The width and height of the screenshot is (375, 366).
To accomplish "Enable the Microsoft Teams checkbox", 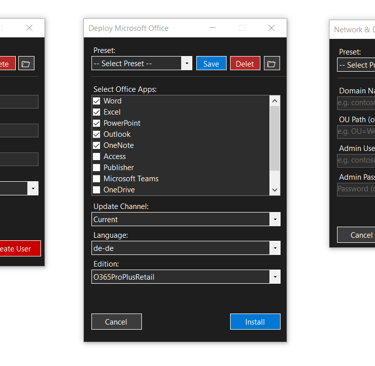I will (97, 179).
